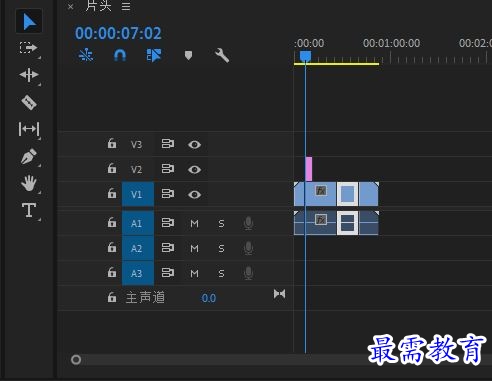Close the 片头 sequence tab
492x381 pixels.
click(70, 6)
